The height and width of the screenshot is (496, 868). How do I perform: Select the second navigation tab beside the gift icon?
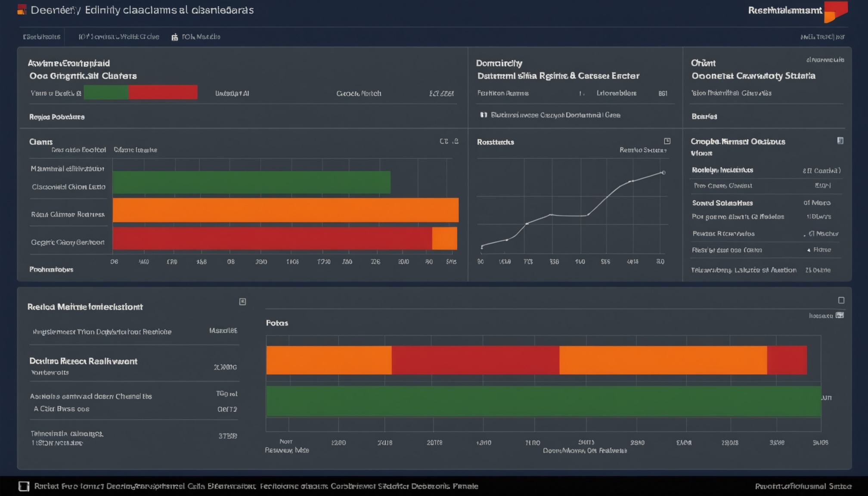click(119, 37)
